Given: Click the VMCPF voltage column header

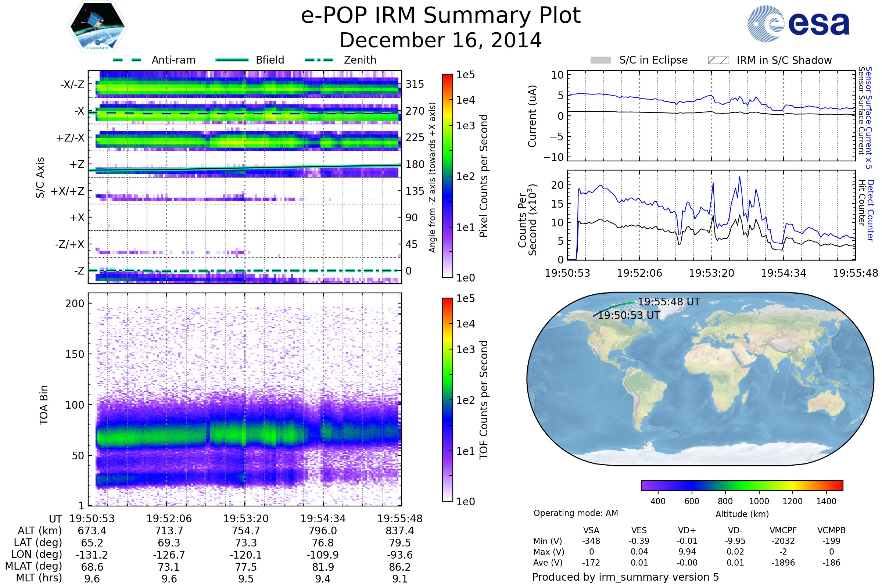Looking at the screenshot, I should [783, 530].
